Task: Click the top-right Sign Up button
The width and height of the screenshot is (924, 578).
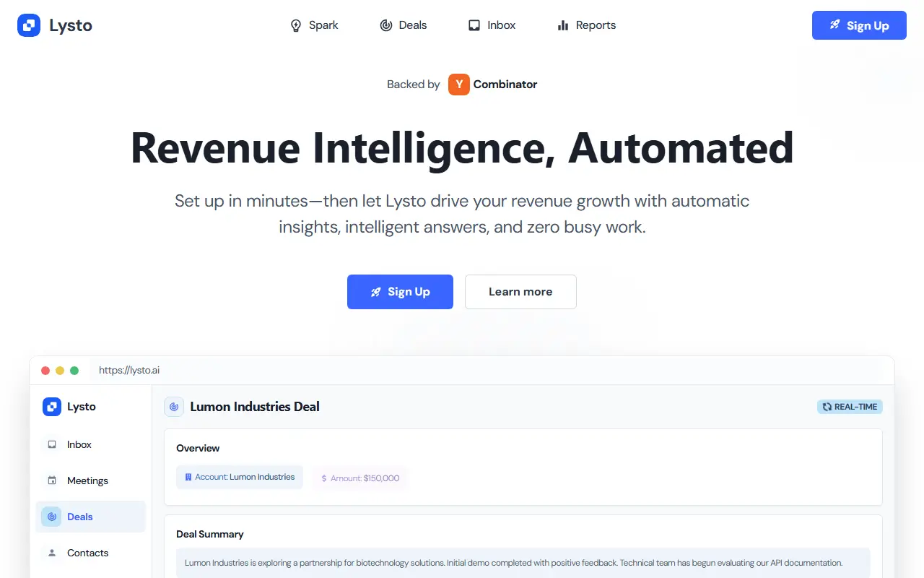Action: pyautogui.click(x=859, y=25)
